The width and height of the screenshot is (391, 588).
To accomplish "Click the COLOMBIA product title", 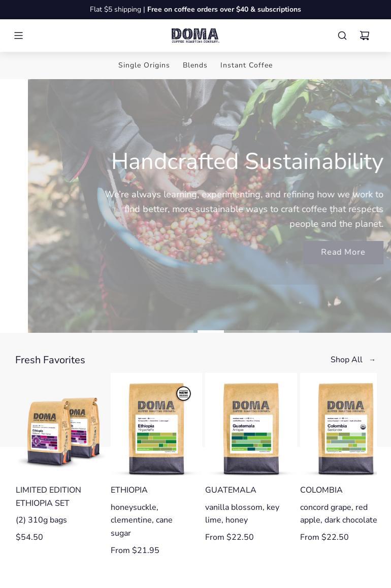I will pyautogui.click(x=321, y=490).
